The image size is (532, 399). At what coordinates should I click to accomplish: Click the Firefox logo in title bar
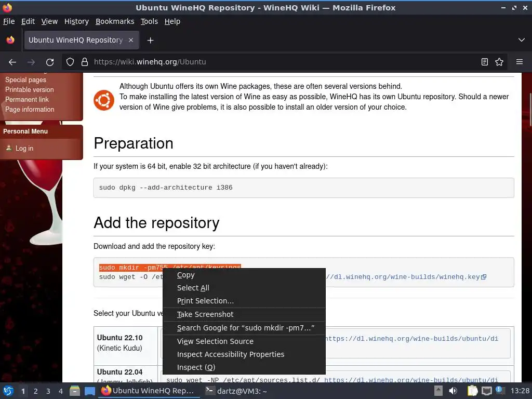(7, 7)
